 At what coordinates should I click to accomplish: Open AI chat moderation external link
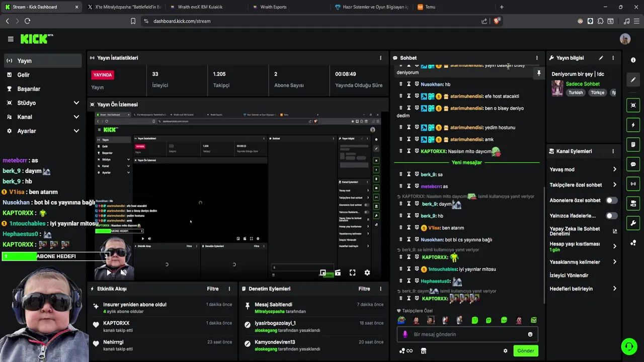pyautogui.click(x=615, y=231)
